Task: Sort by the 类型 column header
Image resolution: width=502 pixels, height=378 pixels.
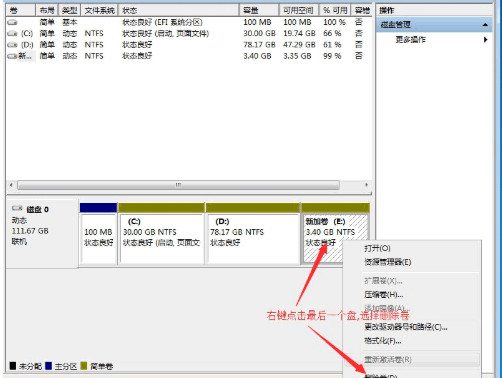Action: click(69, 11)
